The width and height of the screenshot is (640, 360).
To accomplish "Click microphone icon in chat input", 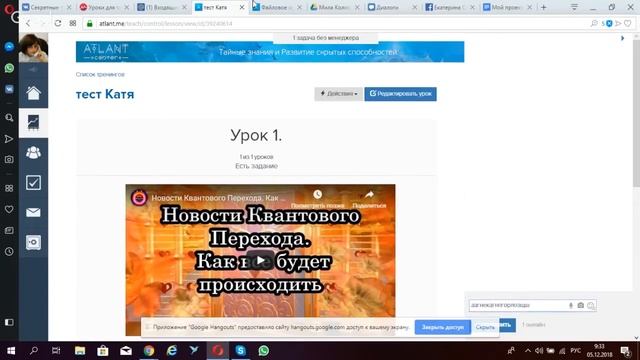I will pos(571,305).
